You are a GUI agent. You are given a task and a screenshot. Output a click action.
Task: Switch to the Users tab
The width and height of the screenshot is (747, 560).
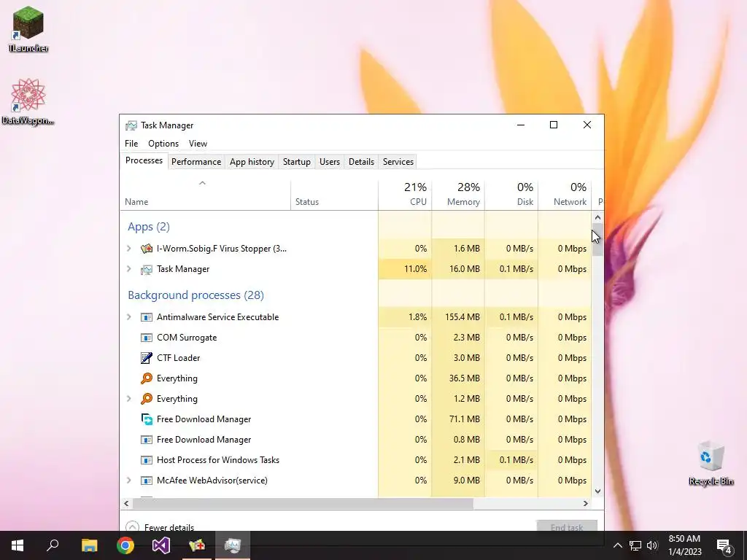(330, 162)
